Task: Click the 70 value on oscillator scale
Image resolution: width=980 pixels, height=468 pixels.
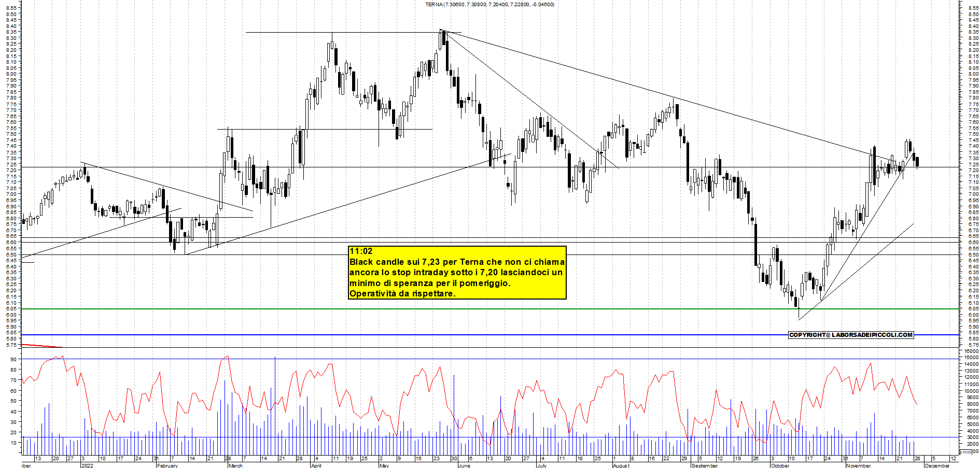Action: point(13,380)
